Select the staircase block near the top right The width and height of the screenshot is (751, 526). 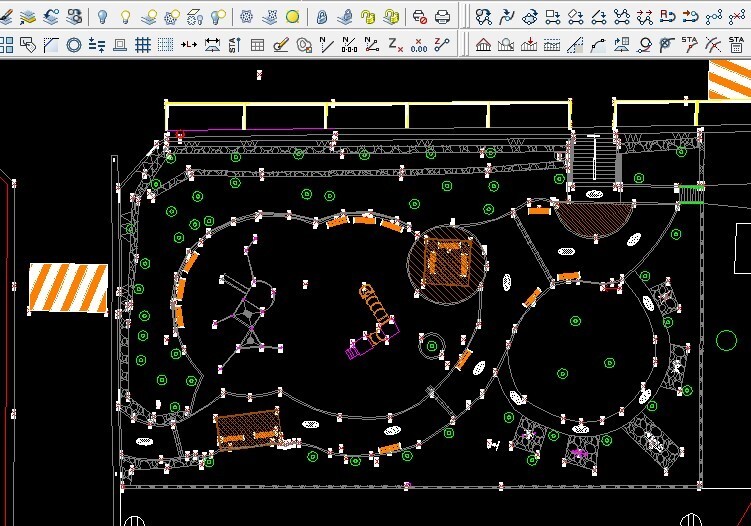pyautogui.click(x=593, y=158)
